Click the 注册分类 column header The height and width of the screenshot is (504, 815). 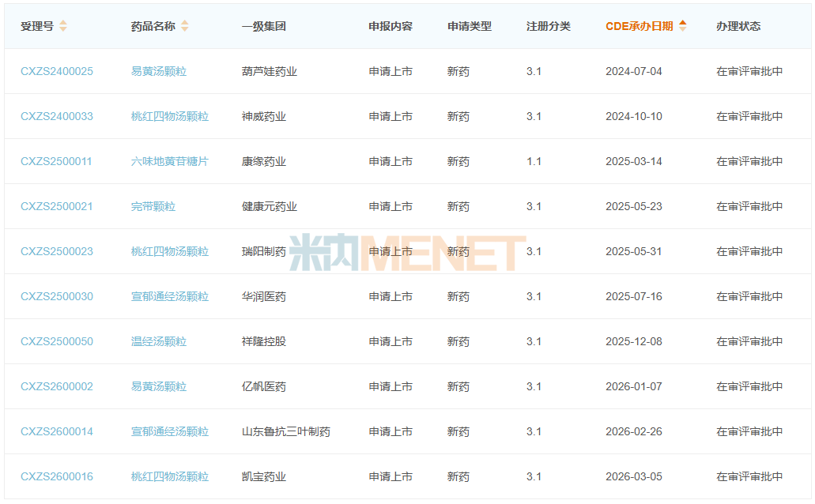pos(549,26)
